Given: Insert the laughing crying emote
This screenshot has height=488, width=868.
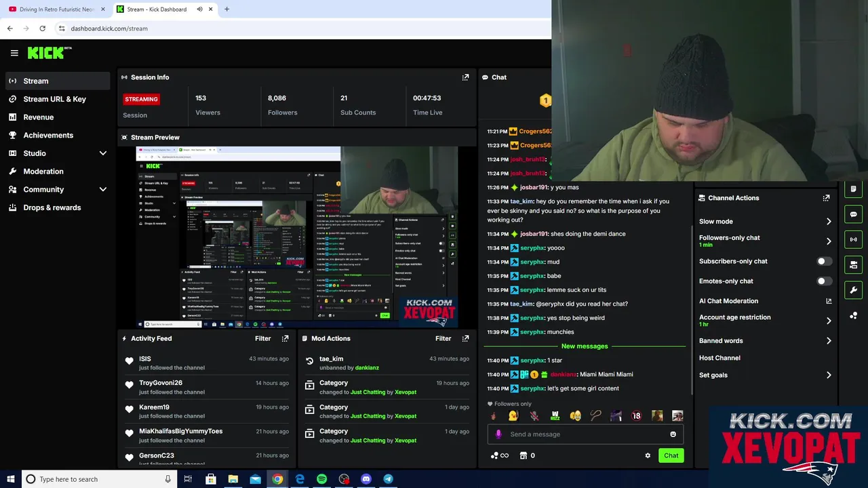Looking at the screenshot, I should tap(575, 416).
